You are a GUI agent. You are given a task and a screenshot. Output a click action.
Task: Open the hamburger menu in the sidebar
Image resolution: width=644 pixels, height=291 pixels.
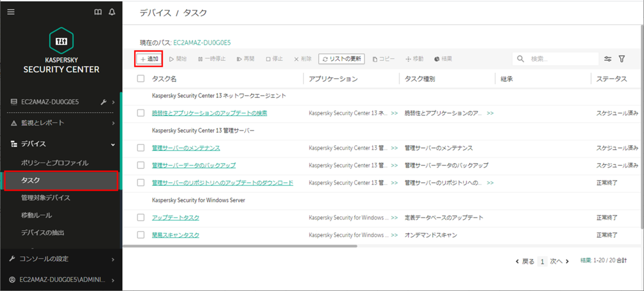point(11,12)
